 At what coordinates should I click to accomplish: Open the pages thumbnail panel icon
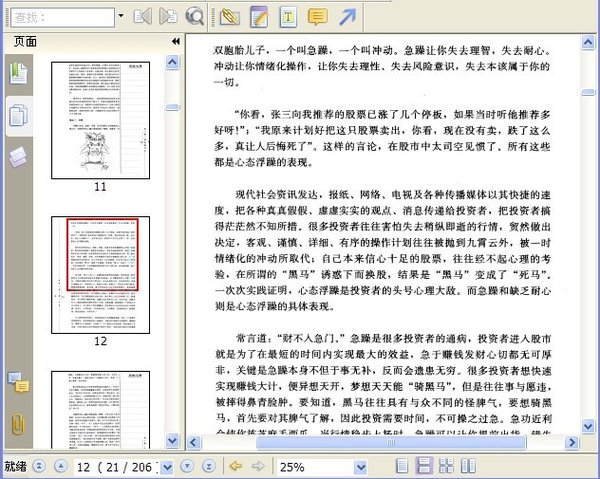pyautogui.click(x=18, y=116)
